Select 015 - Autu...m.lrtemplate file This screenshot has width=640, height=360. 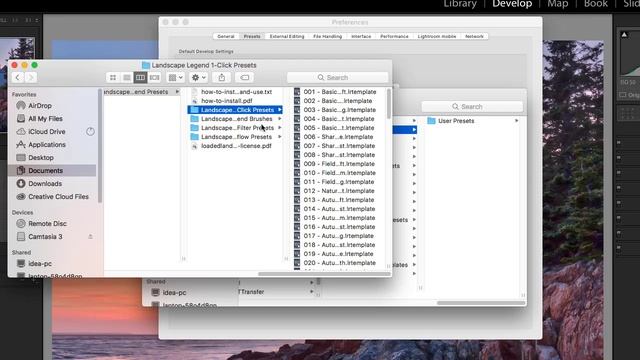tap(339, 218)
